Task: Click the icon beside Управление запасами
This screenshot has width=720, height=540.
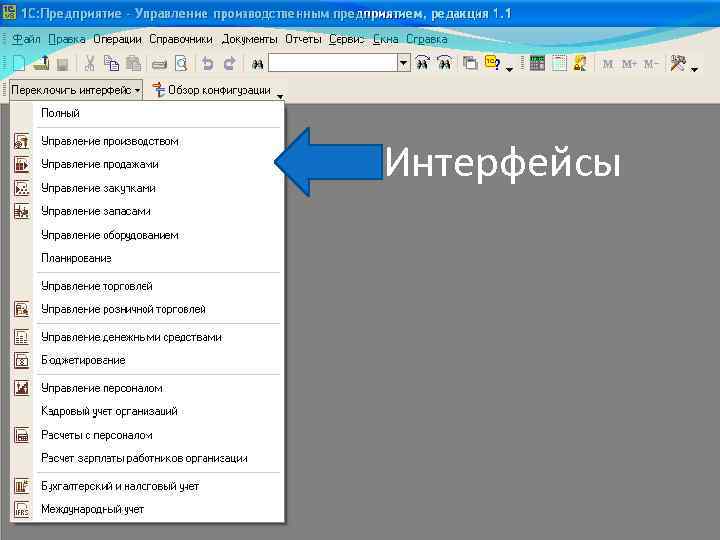Action: click(22, 211)
